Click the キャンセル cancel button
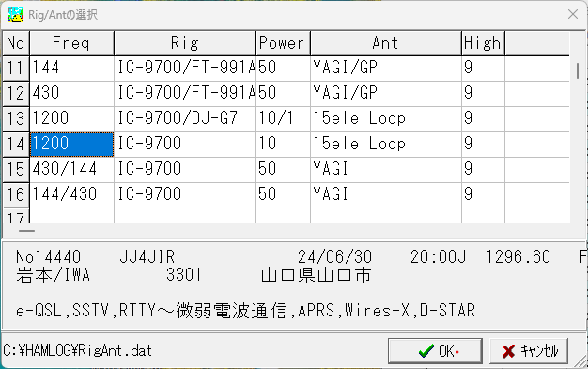 (529, 351)
